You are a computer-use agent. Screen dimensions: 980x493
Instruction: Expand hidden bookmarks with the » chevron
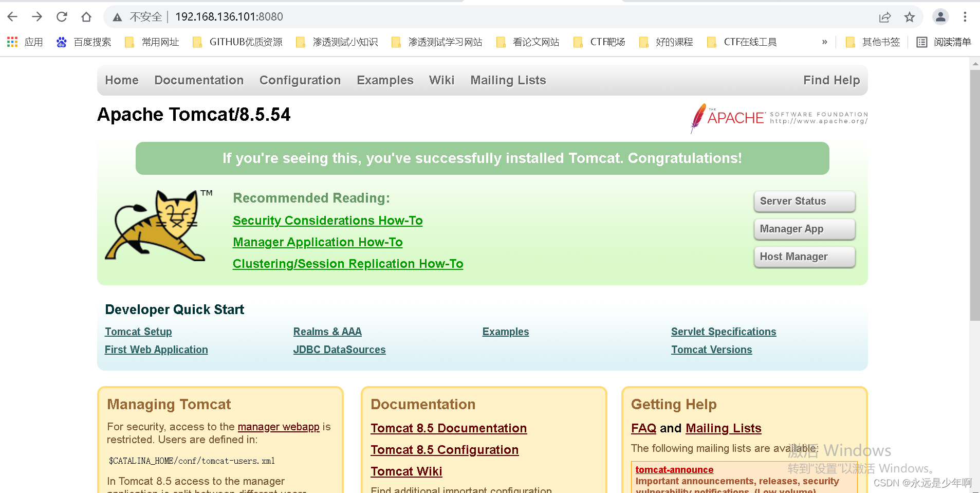[x=824, y=42]
